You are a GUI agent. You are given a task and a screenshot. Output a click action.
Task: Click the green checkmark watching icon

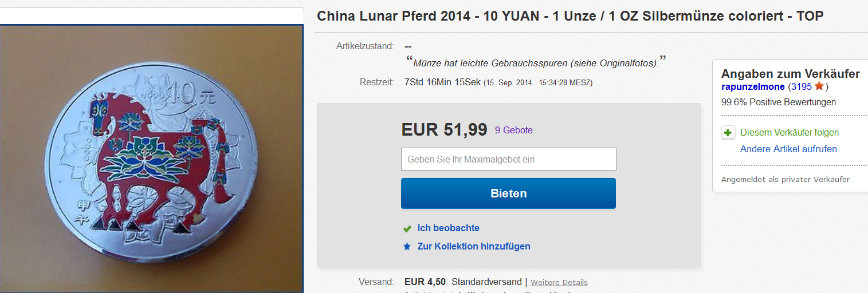click(x=407, y=228)
